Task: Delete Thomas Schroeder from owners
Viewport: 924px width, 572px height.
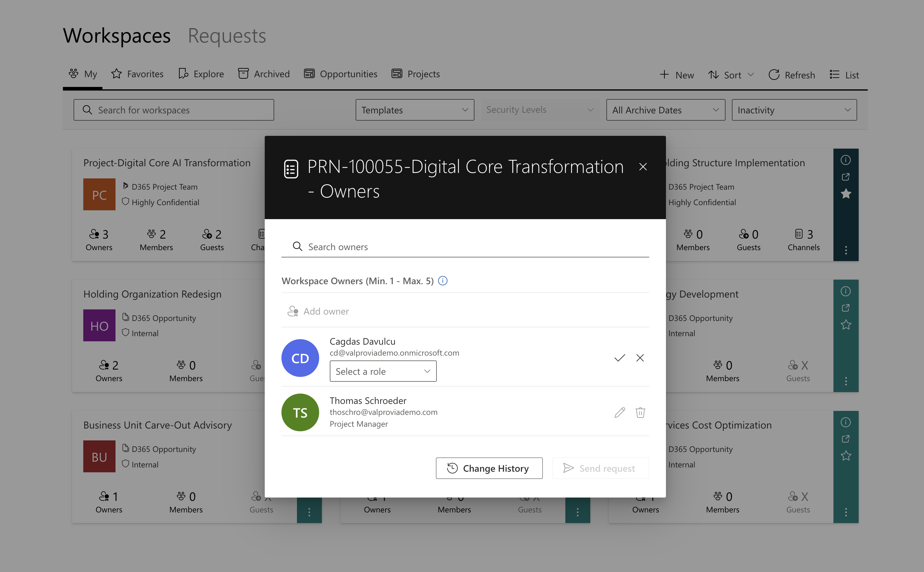Action: click(640, 412)
